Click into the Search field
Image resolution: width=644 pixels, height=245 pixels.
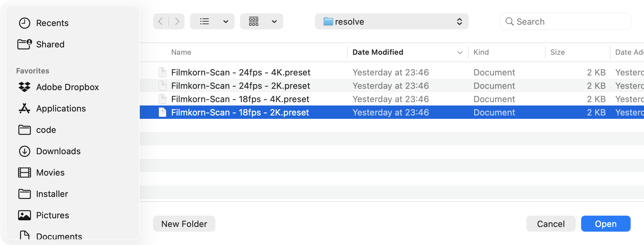click(x=565, y=22)
